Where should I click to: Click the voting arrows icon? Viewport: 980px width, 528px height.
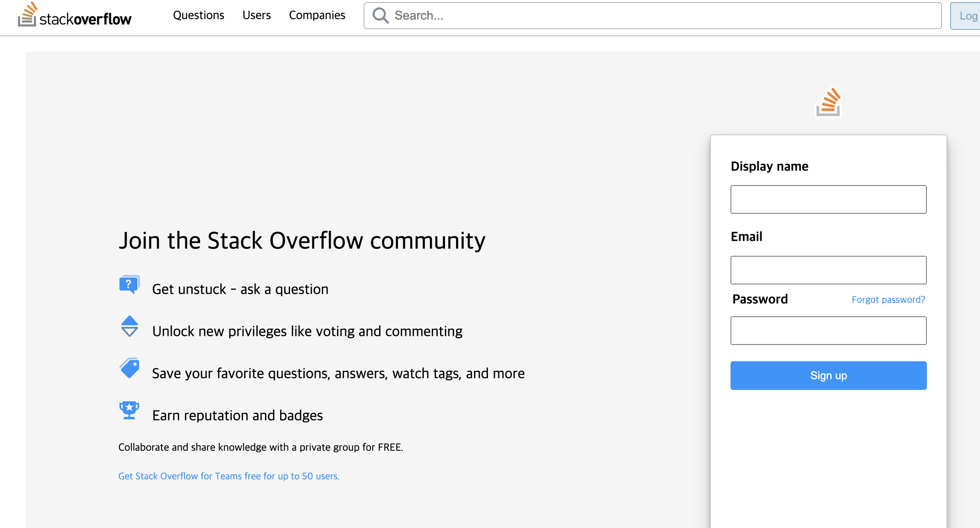point(129,326)
